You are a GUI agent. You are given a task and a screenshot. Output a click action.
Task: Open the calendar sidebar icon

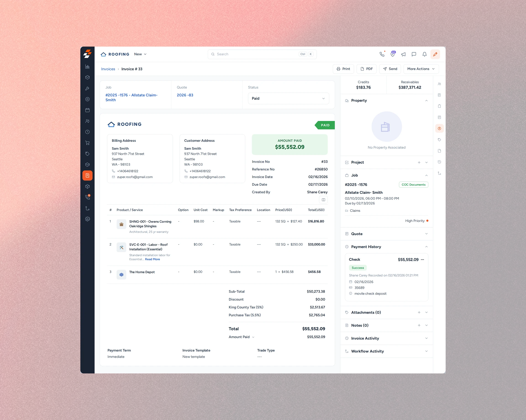click(x=87, y=110)
